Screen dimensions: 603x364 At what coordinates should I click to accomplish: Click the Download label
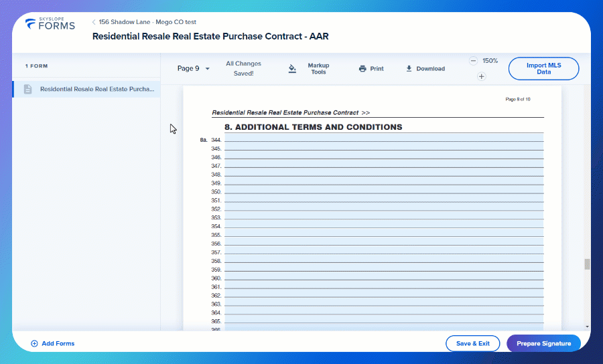(x=430, y=69)
